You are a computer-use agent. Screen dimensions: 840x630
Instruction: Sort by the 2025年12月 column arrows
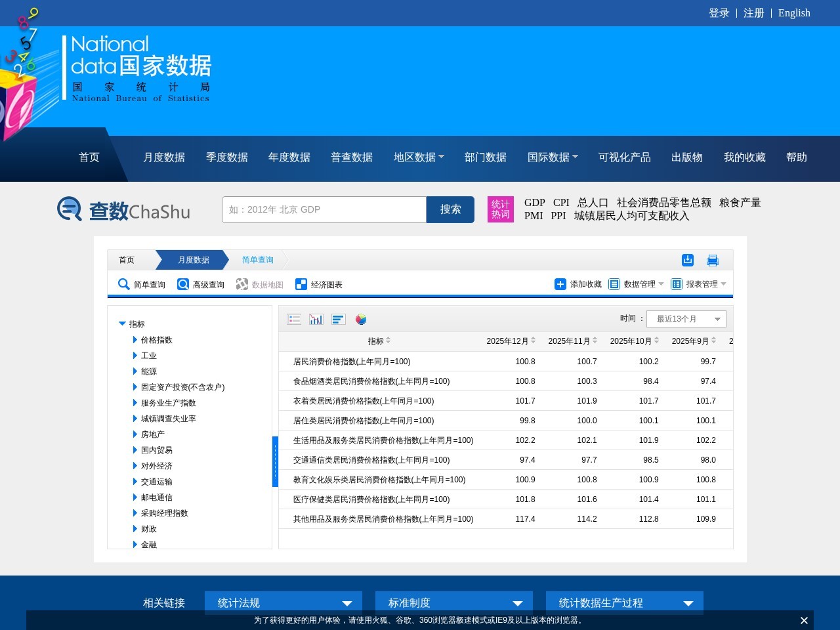point(534,341)
